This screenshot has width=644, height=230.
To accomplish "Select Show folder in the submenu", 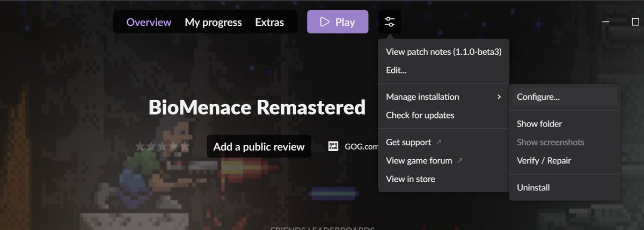I will tap(565, 124).
